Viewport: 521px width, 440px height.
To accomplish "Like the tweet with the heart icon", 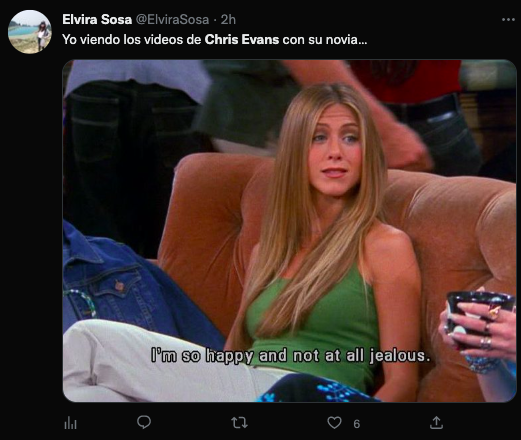I will (x=334, y=423).
